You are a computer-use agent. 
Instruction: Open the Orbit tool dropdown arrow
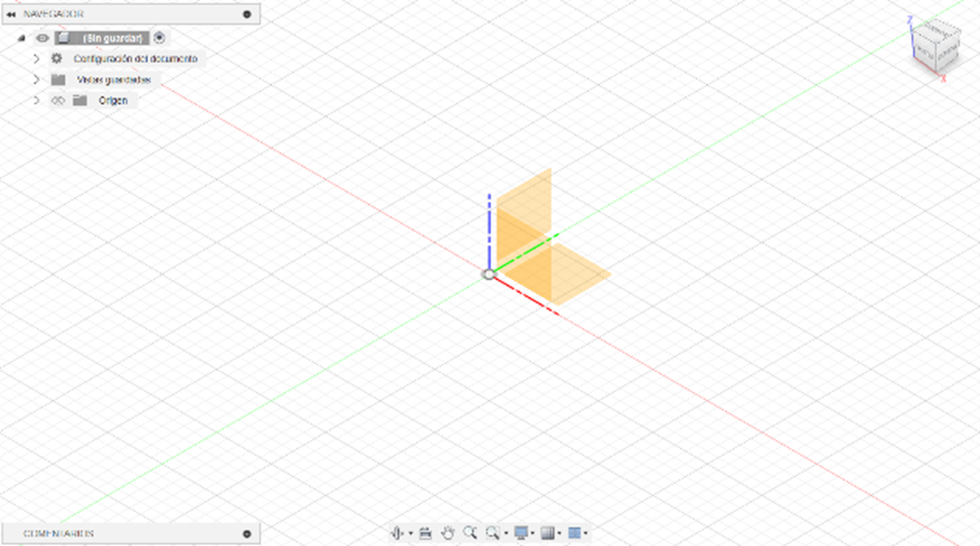point(410,533)
